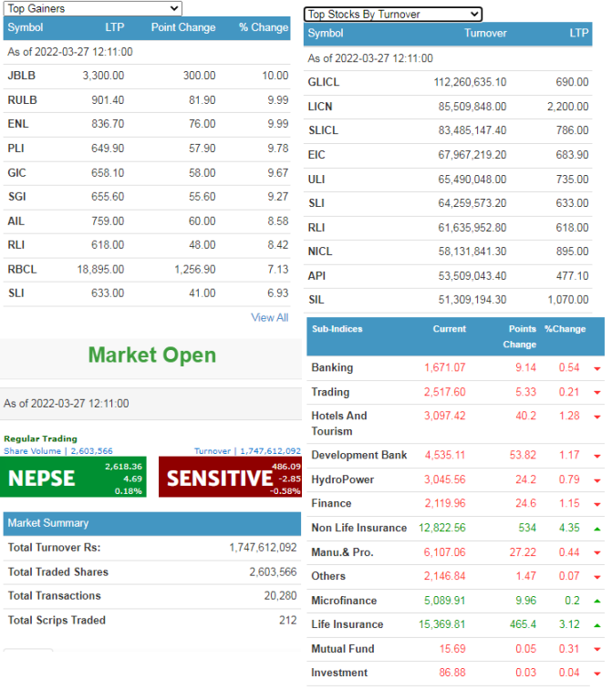The width and height of the screenshot is (612, 700).
Task: Select API symbol in turnover table
Action: click(316, 276)
